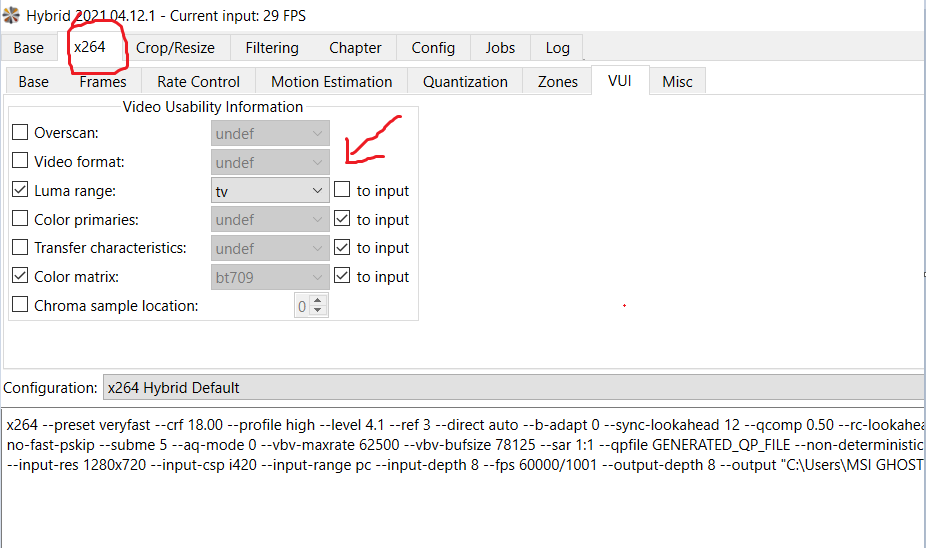Enable the Color primaries checkbox
This screenshot has width=926, height=548.
pyautogui.click(x=20, y=218)
